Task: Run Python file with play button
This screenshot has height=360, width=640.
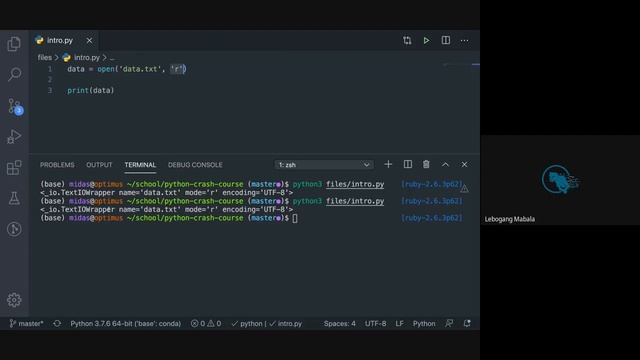Action: point(426,40)
